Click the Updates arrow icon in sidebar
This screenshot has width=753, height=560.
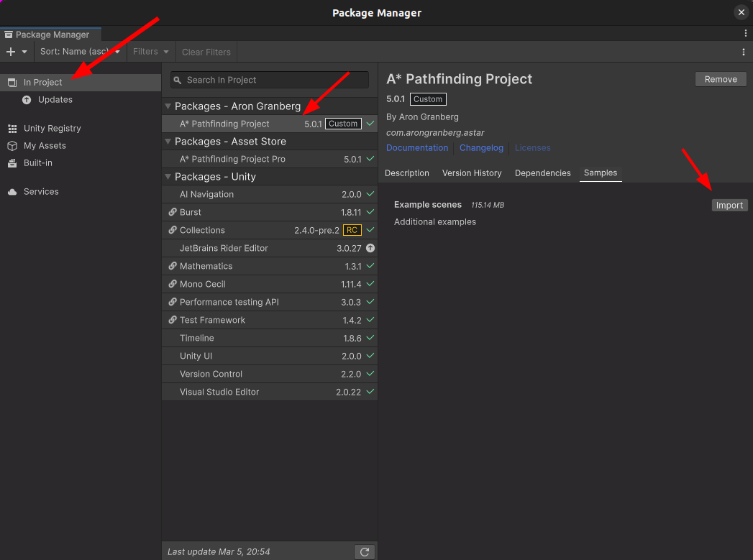[x=27, y=100]
